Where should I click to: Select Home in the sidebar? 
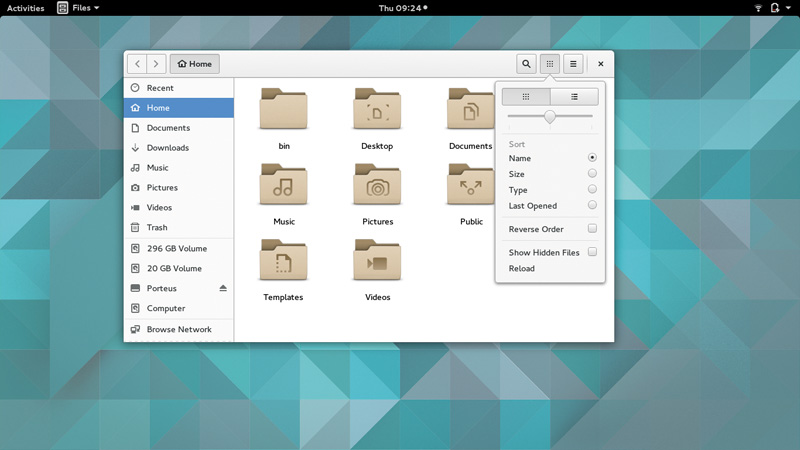pyautogui.click(x=179, y=108)
